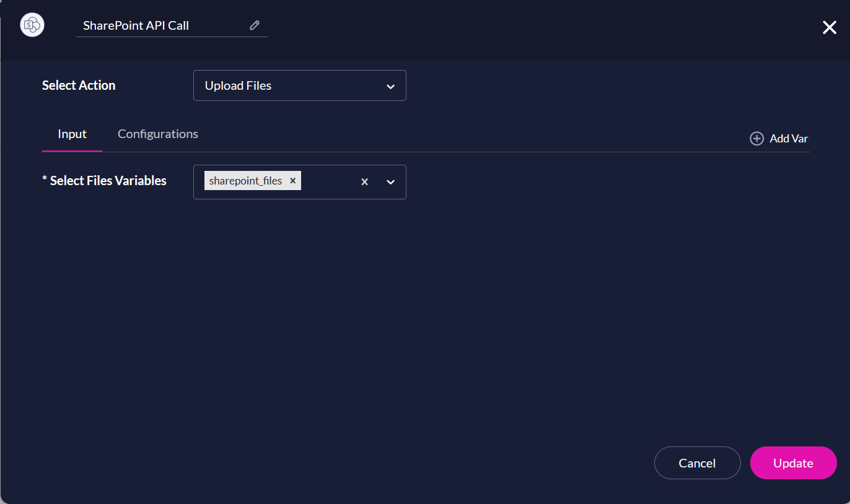Clear all selected file variables with the X
Screen dimensions: 850x504
click(x=364, y=181)
